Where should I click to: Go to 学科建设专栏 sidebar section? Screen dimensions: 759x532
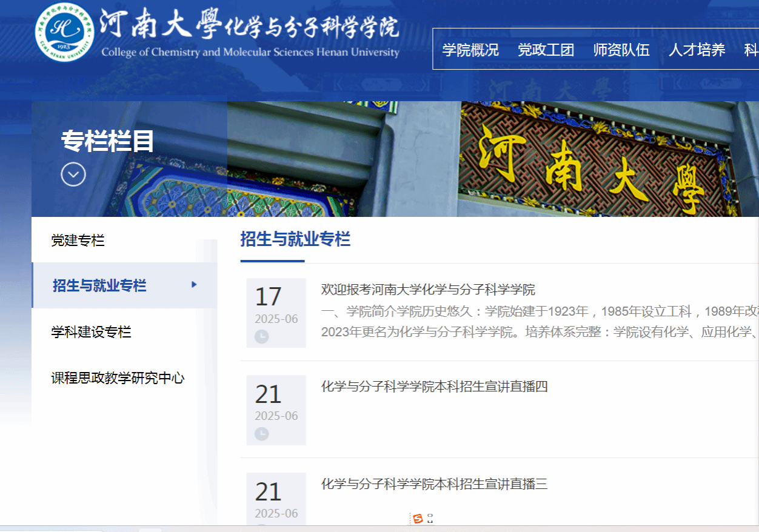[91, 332]
